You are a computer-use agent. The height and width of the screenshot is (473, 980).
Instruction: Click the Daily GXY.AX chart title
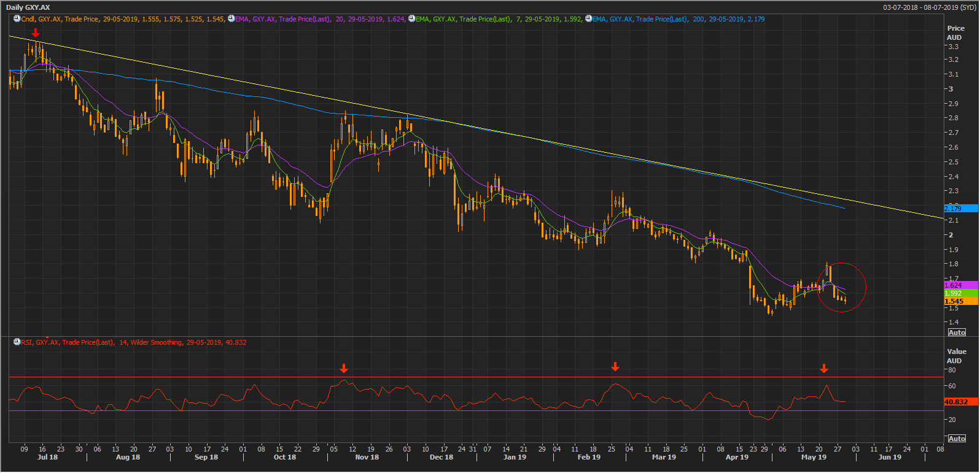tap(28, 7)
